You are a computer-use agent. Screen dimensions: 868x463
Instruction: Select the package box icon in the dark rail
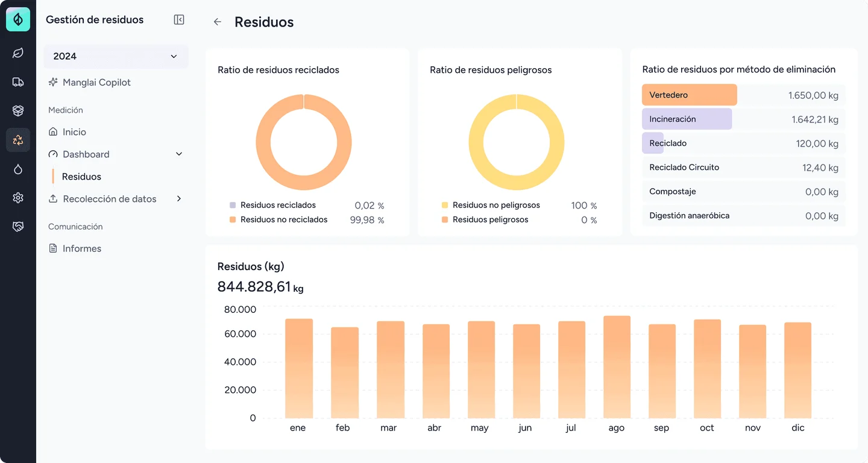coord(18,111)
